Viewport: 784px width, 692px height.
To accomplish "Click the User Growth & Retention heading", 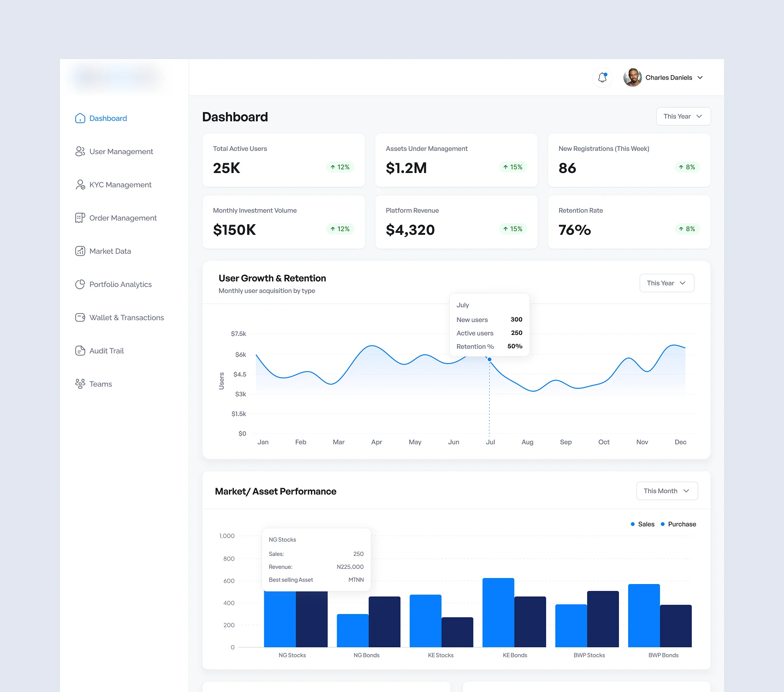I will pos(272,278).
